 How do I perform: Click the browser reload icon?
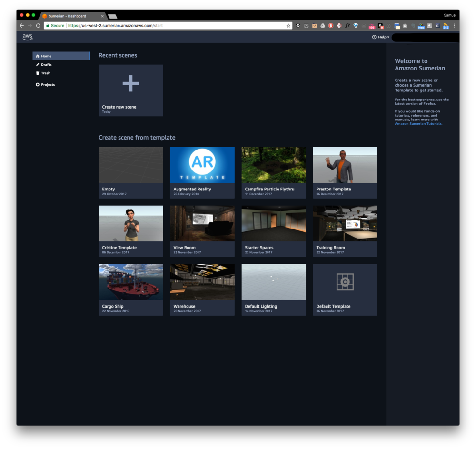(x=38, y=26)
